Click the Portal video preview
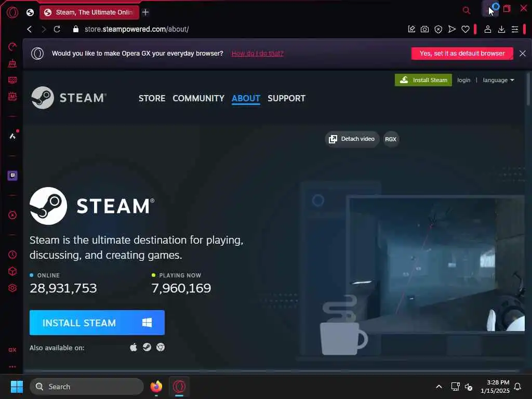The height and width of the screenshot is (399, 532). pos(437,264)
